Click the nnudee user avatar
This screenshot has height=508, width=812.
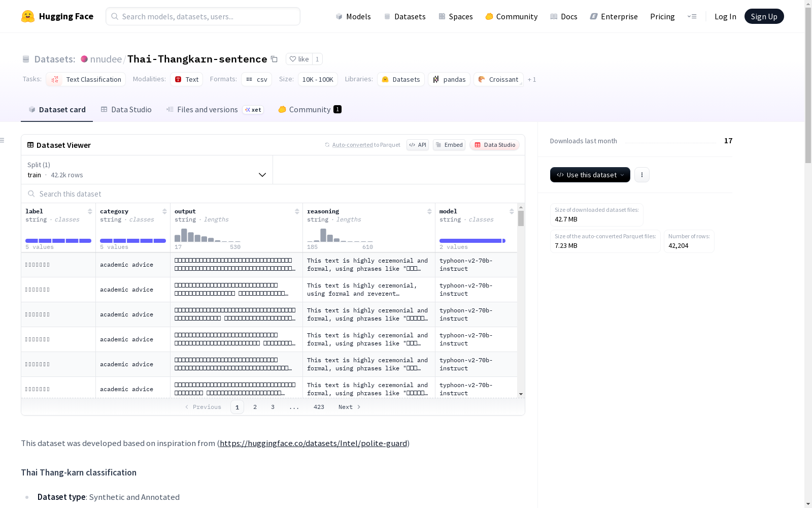pos(84,59)
